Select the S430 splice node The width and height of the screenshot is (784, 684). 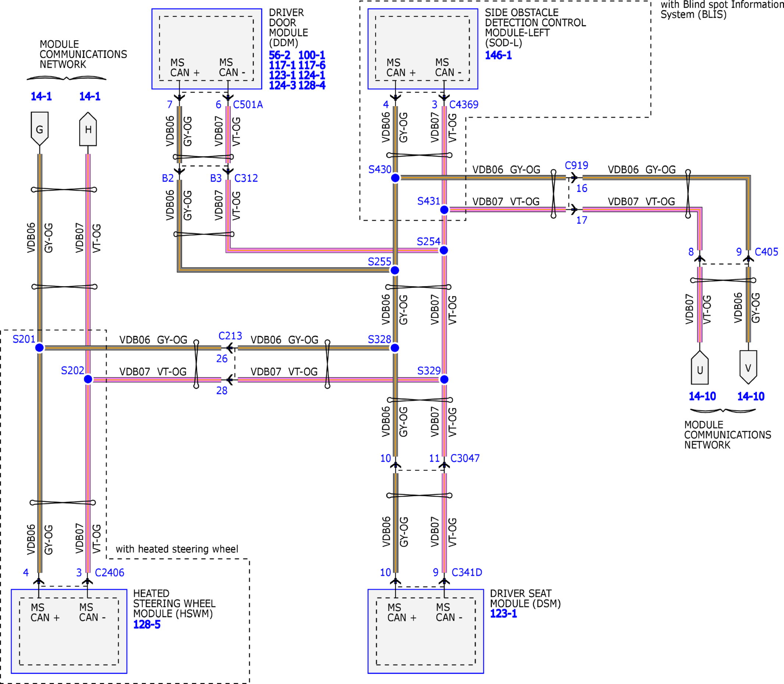(395, 178)
